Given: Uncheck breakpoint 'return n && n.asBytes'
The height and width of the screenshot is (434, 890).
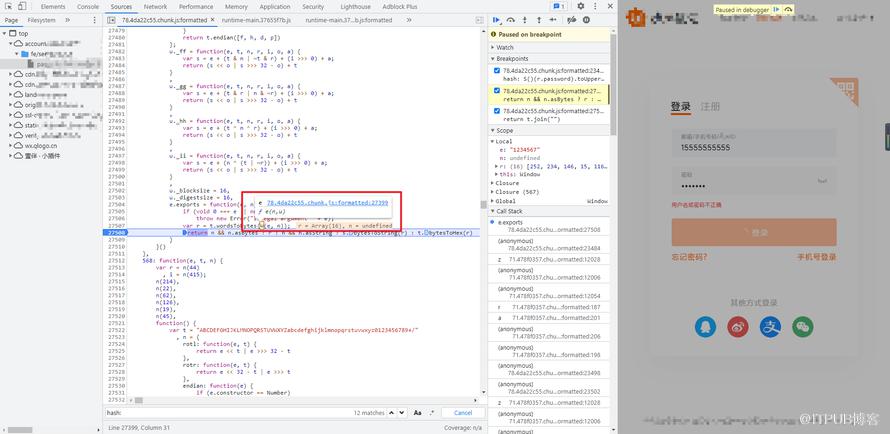Looking at the screenshot, I should (497, 91).
